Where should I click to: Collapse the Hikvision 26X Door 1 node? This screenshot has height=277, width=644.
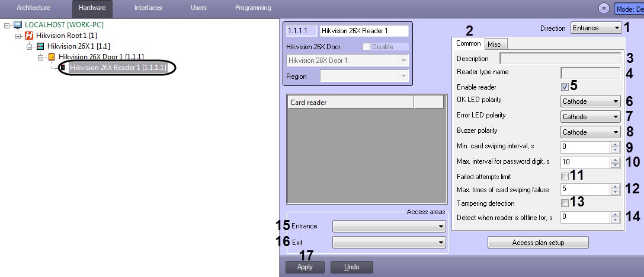click(x=41, y=57)
